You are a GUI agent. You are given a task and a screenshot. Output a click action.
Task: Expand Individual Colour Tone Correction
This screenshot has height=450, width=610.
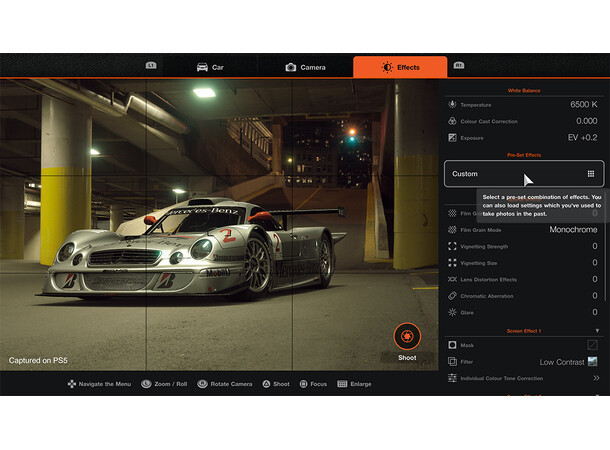[596, 378]
